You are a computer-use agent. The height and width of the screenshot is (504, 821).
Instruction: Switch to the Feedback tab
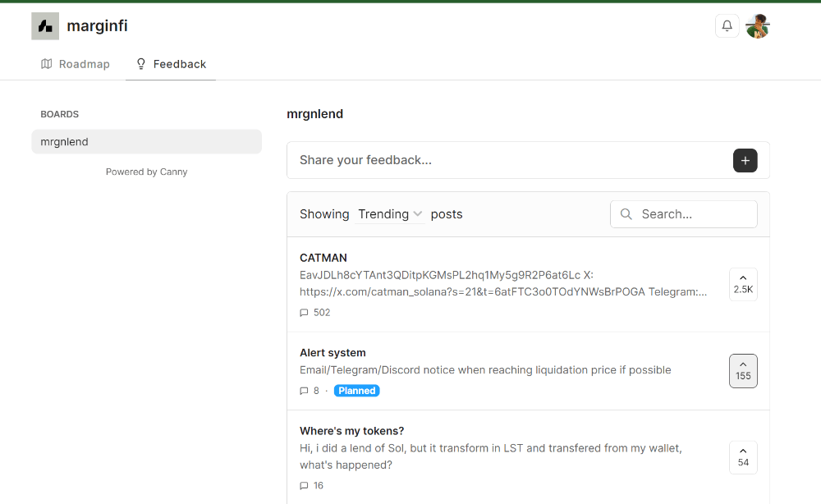[x=171, y=64]
